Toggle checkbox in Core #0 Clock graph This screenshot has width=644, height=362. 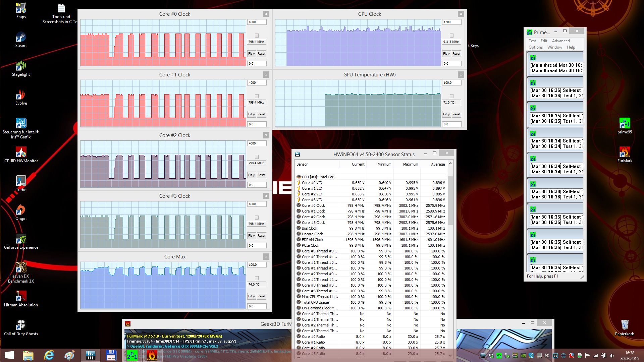point(257,36)
